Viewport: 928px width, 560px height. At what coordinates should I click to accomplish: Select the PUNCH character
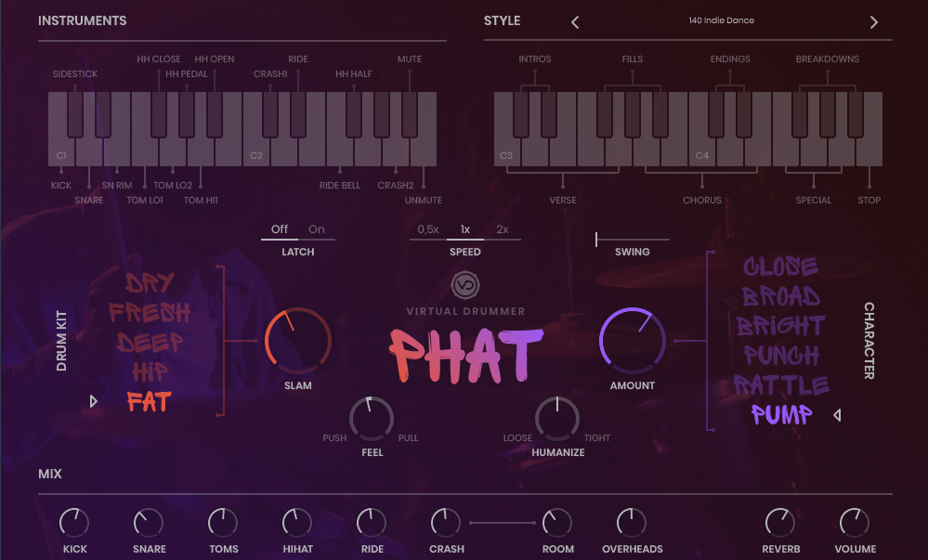[781, 355]
